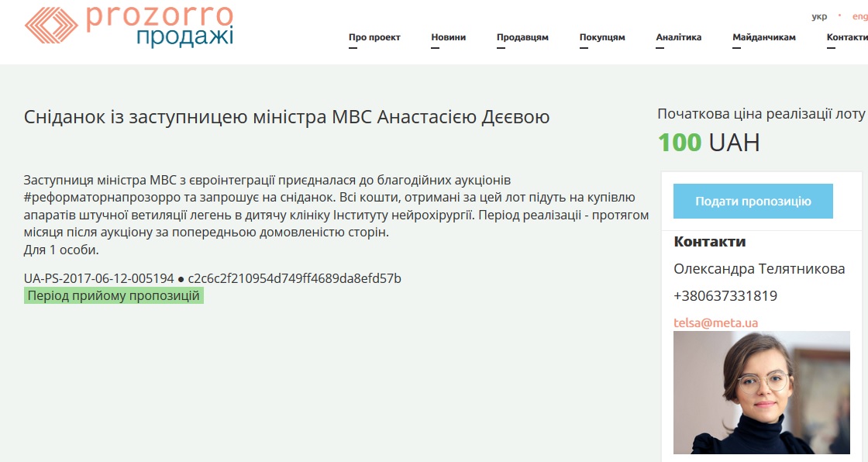Go to the Покупцям section

[x=602, y=37]
